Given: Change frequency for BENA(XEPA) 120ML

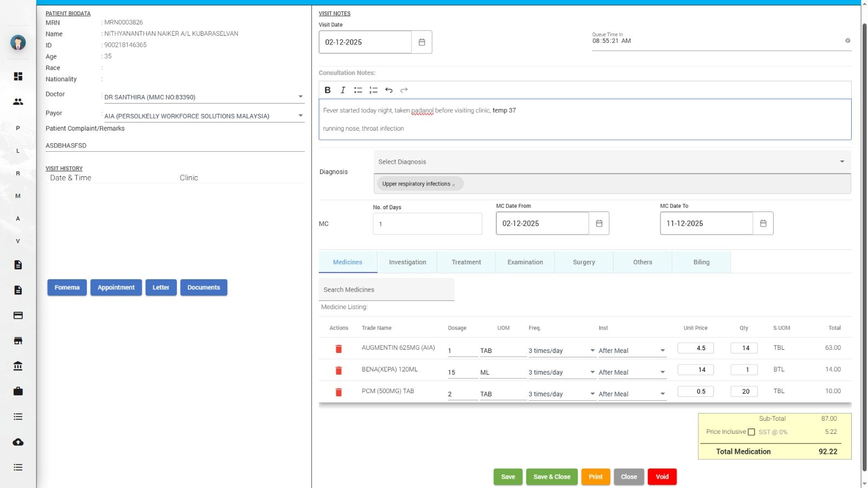Looking at the screenshot, I should pyautogui.click(x=561, y=373).
